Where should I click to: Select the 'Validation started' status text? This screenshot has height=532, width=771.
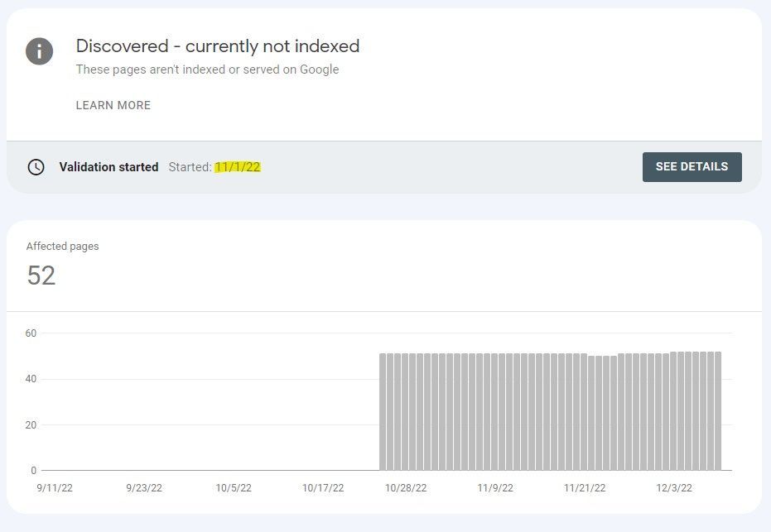point(108,167)
